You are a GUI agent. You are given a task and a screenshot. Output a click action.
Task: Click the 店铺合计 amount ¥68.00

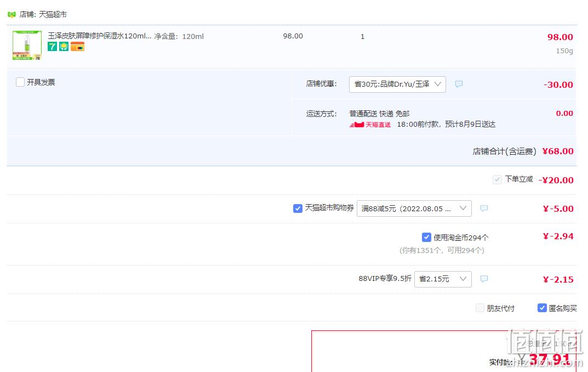(x=558, y=151)
